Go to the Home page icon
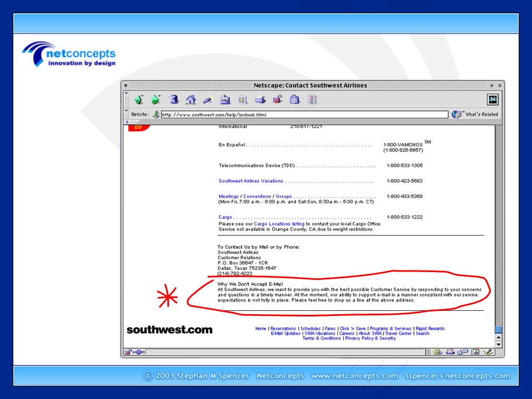The height and width of the screenshot is (399, 532). (x=191, y=99)
